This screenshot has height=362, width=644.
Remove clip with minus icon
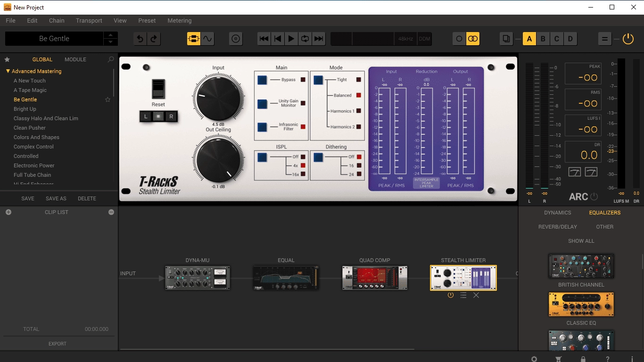[x=111, y=212]
